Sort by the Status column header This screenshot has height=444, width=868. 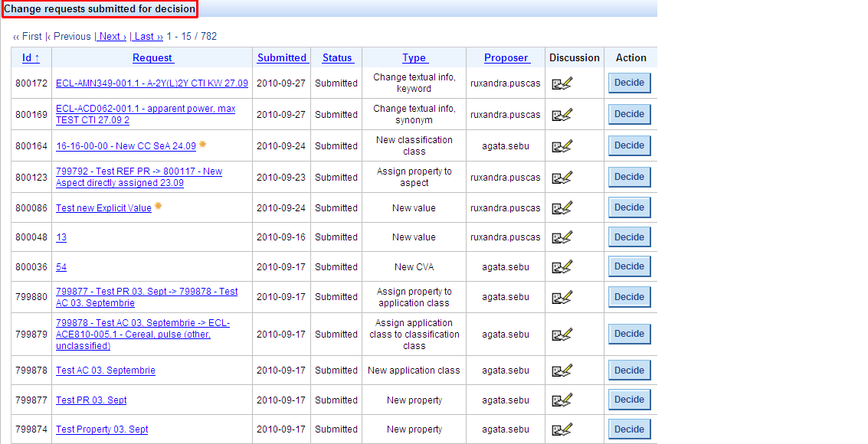(337, 58)
